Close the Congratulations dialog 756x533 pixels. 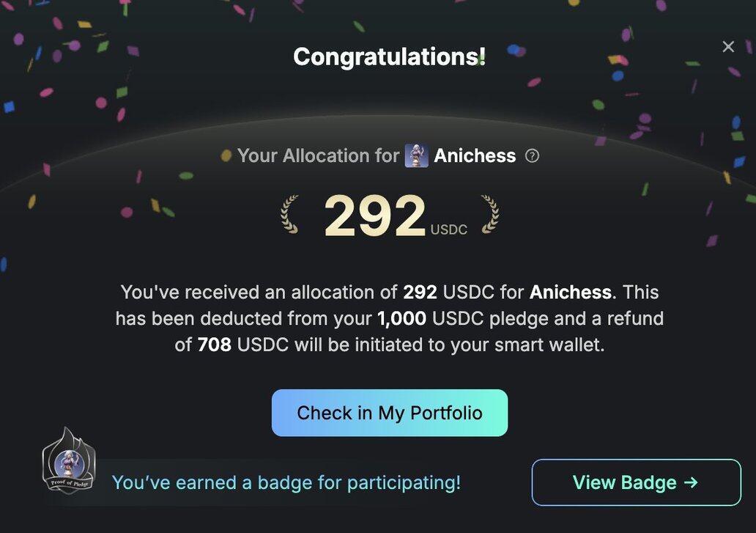click(x=728, y=47)
